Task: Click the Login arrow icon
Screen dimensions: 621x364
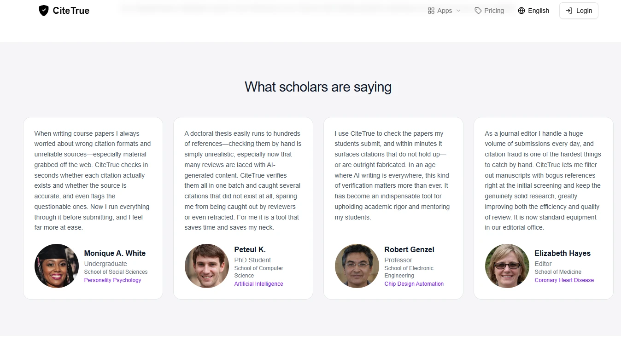Action: 569,11
